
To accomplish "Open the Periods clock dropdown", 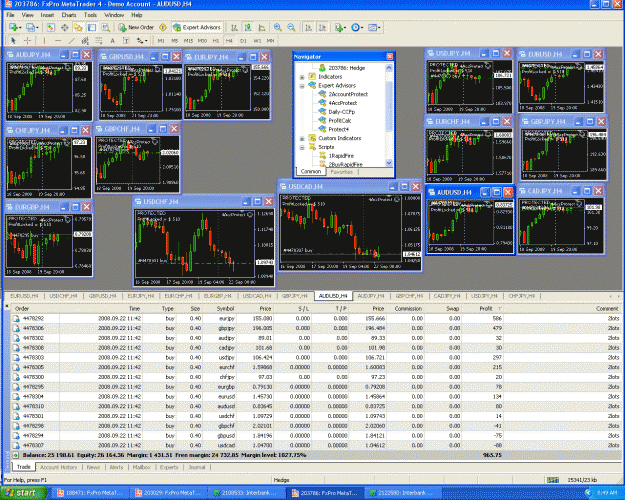I will click(357, 28).
